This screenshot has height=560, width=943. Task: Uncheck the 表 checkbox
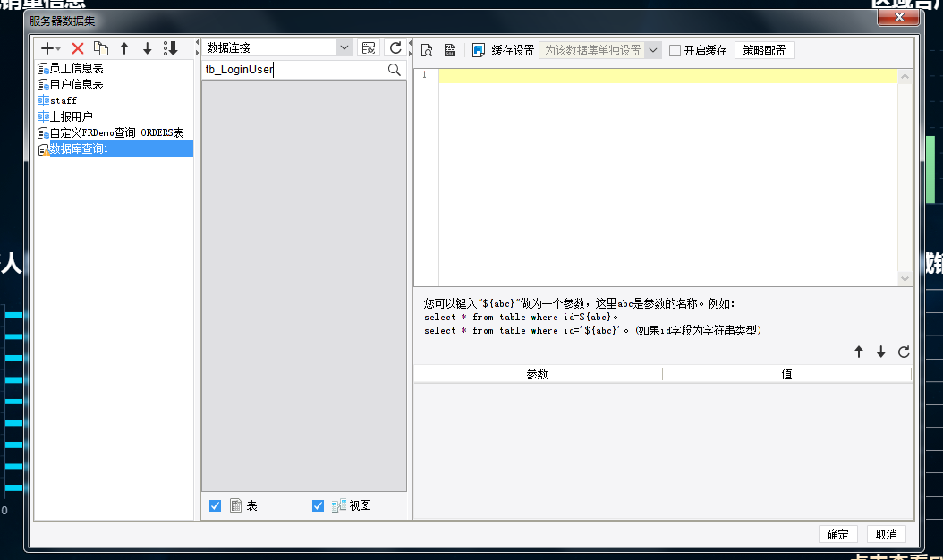(x=215, y=505)
